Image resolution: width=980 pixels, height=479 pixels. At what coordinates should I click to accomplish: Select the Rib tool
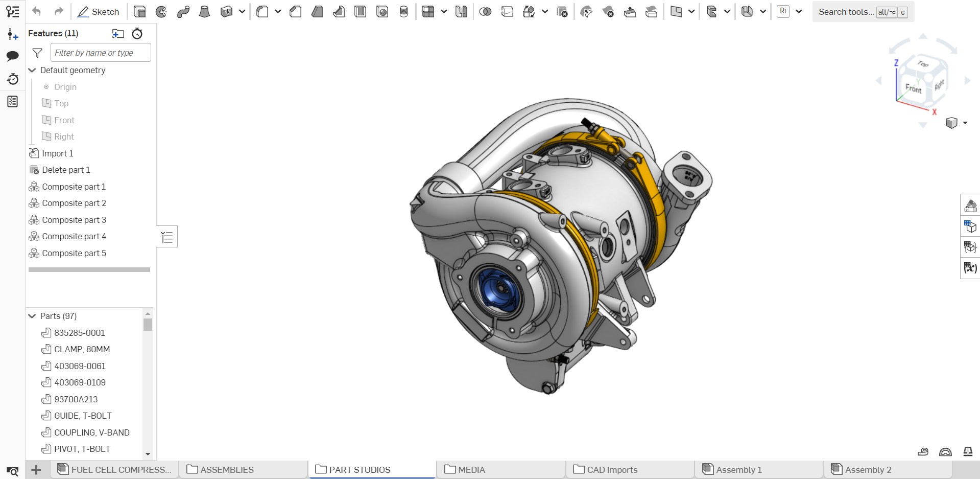point(339,12)
